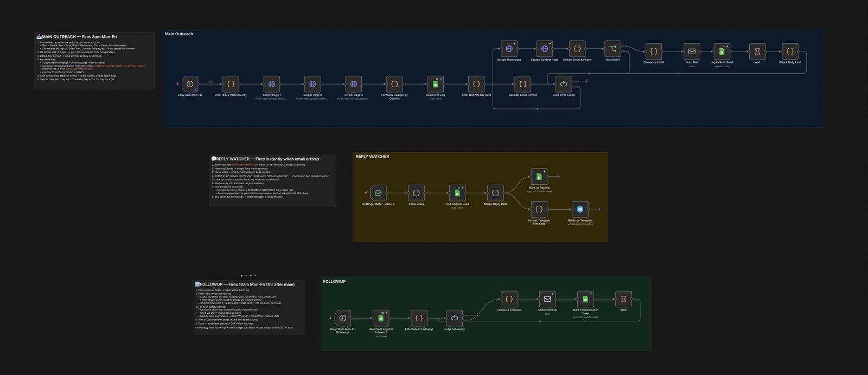Open the Parse Reply code node
This screenshot has width=868, height=375.
(x=417, y=193)
